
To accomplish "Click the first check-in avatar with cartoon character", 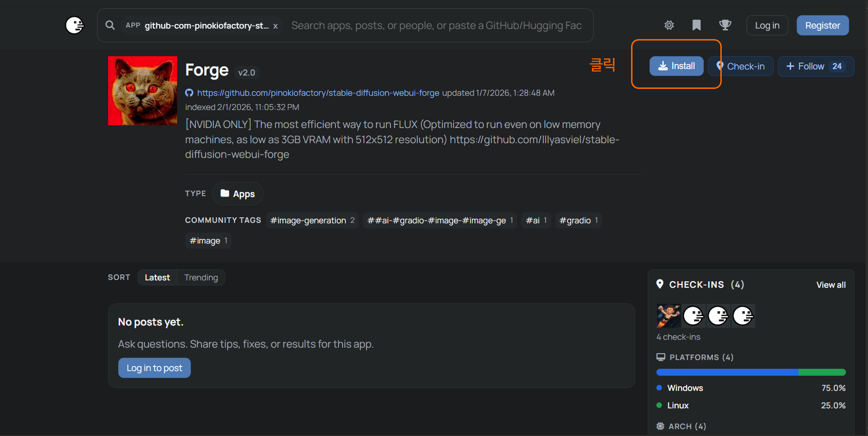I will pos(668,316).
